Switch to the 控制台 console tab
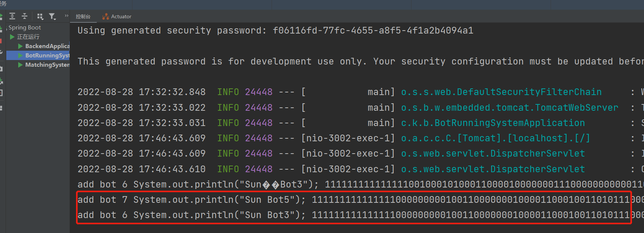 click(83, 16)
